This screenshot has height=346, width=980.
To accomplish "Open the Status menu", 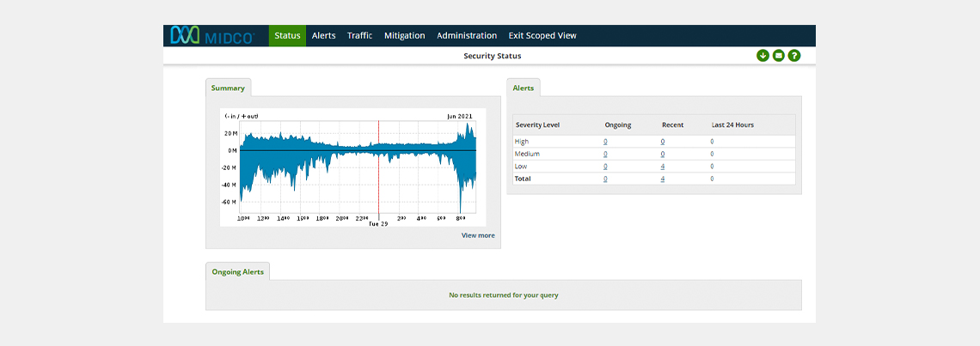I will (287, 36).
